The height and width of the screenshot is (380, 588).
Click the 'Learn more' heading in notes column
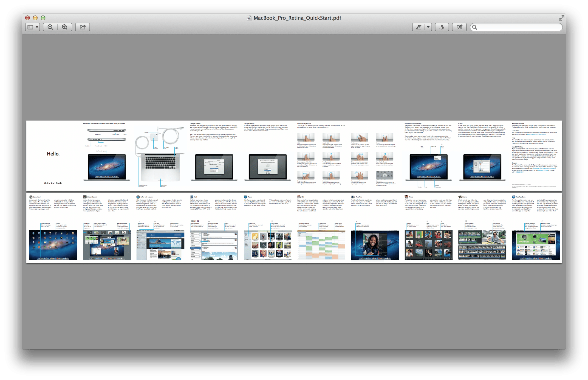click(x=515, y=131)
